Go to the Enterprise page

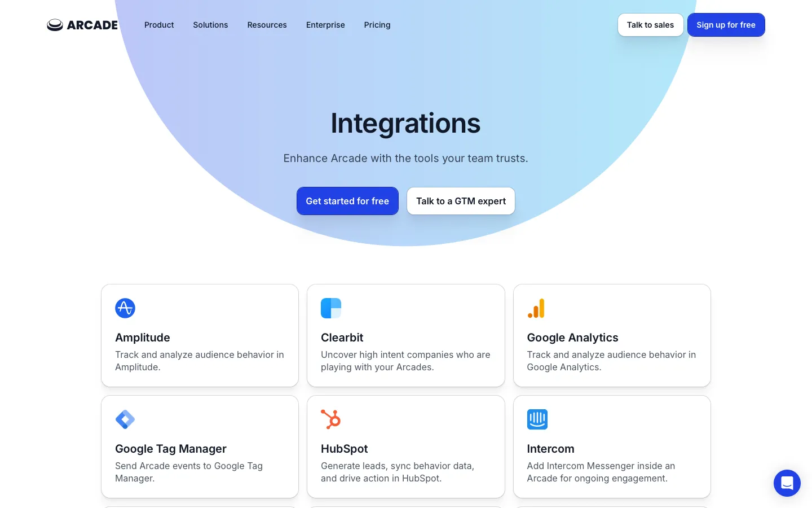pyautogui.click(x=325, y=25)
